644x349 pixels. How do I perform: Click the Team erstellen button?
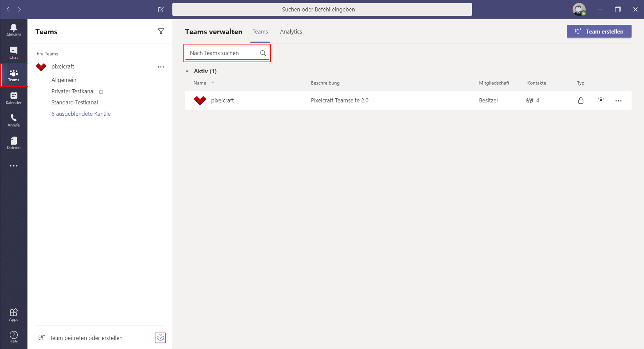(x=599, y=31)
